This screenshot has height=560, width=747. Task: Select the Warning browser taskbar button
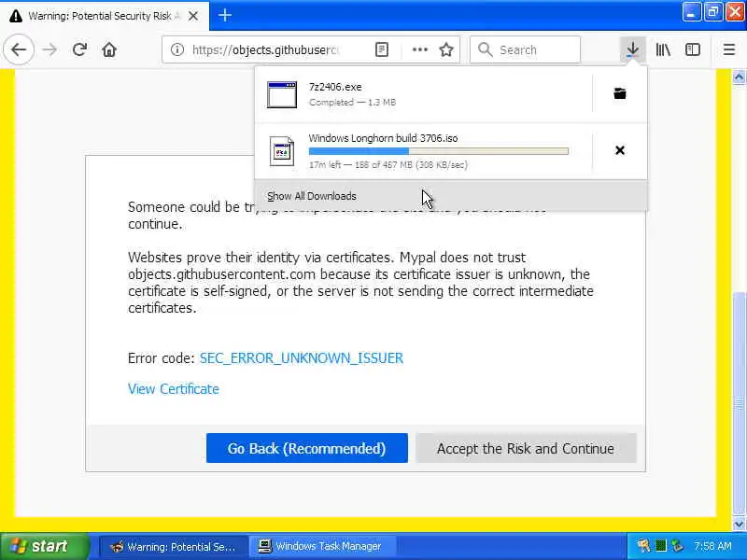pyautogui.click(x=174, y=546)
